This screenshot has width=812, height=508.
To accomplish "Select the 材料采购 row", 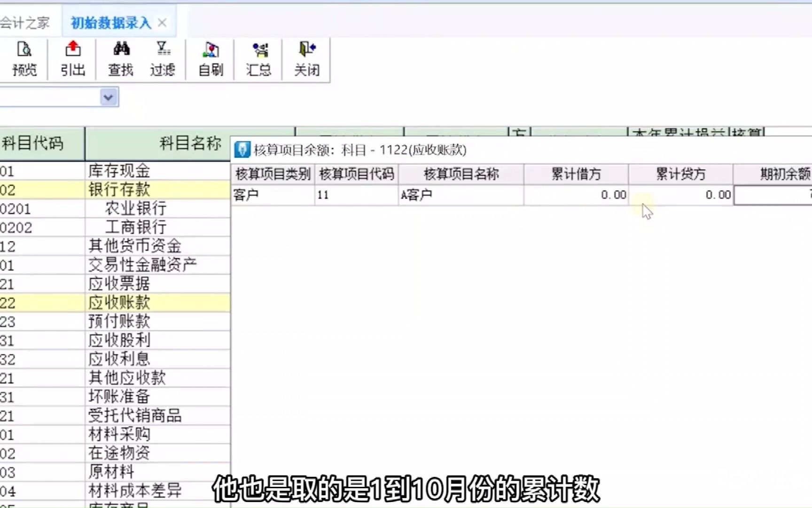I will pos(115,434).
